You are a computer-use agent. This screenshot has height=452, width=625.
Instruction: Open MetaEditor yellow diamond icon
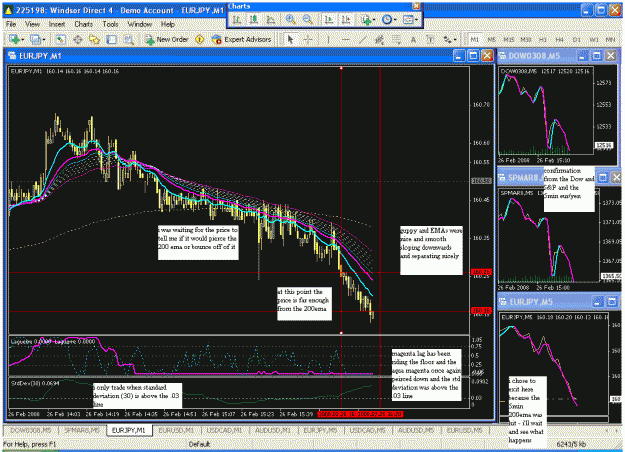(199, 39)
